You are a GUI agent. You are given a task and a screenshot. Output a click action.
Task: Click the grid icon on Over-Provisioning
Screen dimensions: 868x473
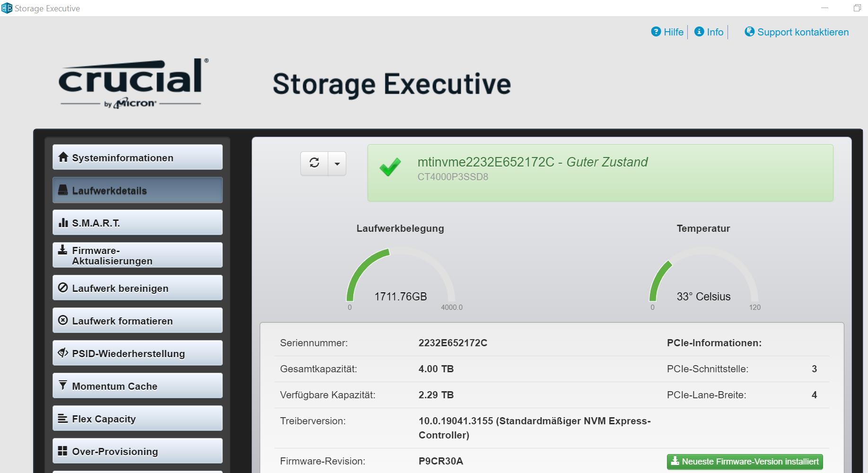tap(62, 451)
